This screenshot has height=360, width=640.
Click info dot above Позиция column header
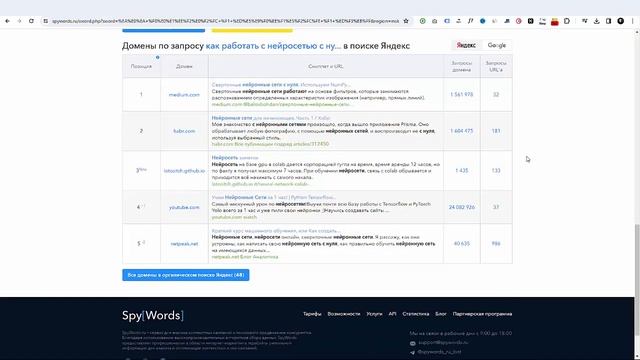[x=158, y=58]
